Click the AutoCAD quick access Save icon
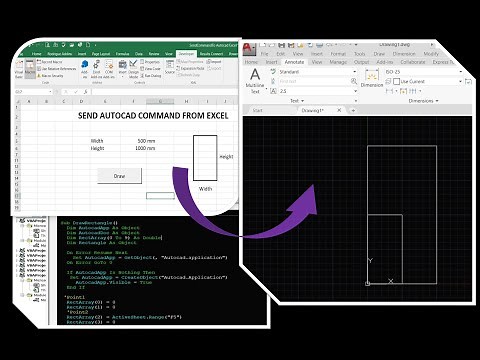The width and height of the screenshot is (480, 360). pos(282,45)
